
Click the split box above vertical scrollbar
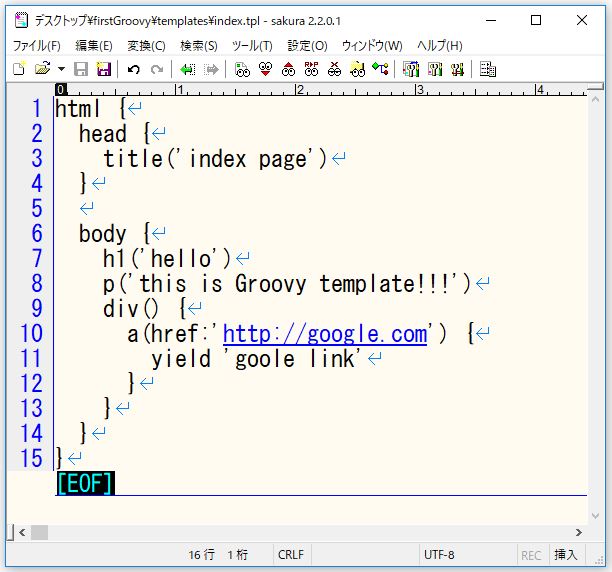[x=595, y=87]
